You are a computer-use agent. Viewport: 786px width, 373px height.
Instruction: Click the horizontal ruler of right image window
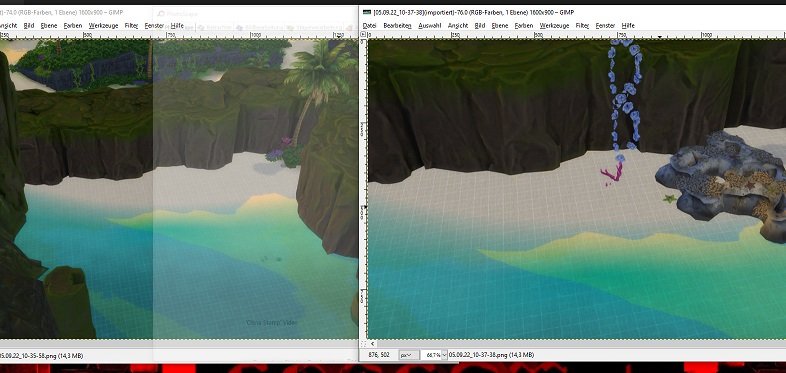pyautogui.click(x=576, y=36)
